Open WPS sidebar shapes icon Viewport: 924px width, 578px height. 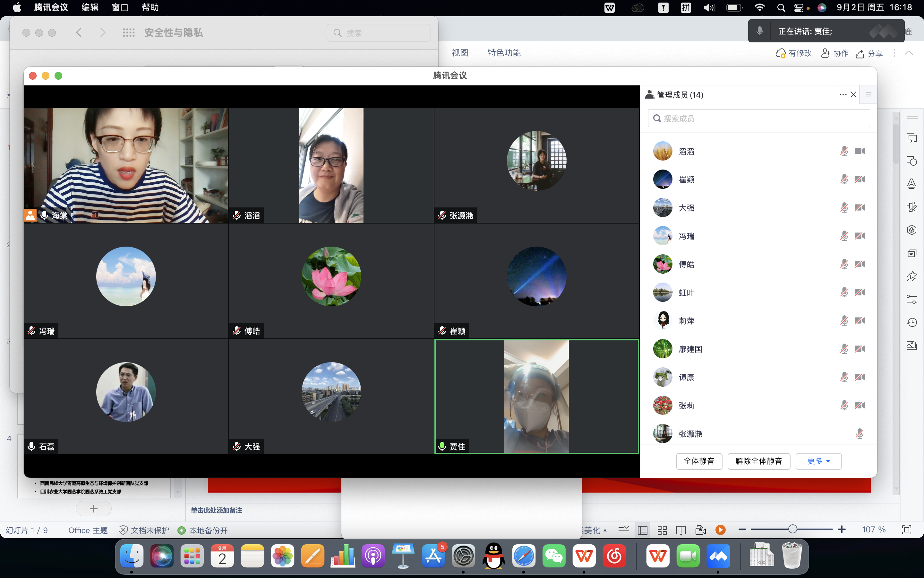pyautogui.click(x=911, y=161)
